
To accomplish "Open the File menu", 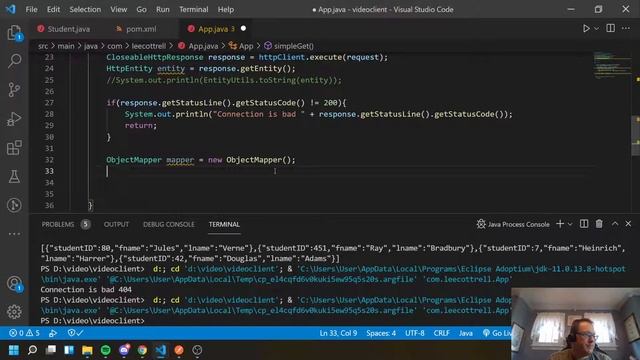I will pos(31,9).
